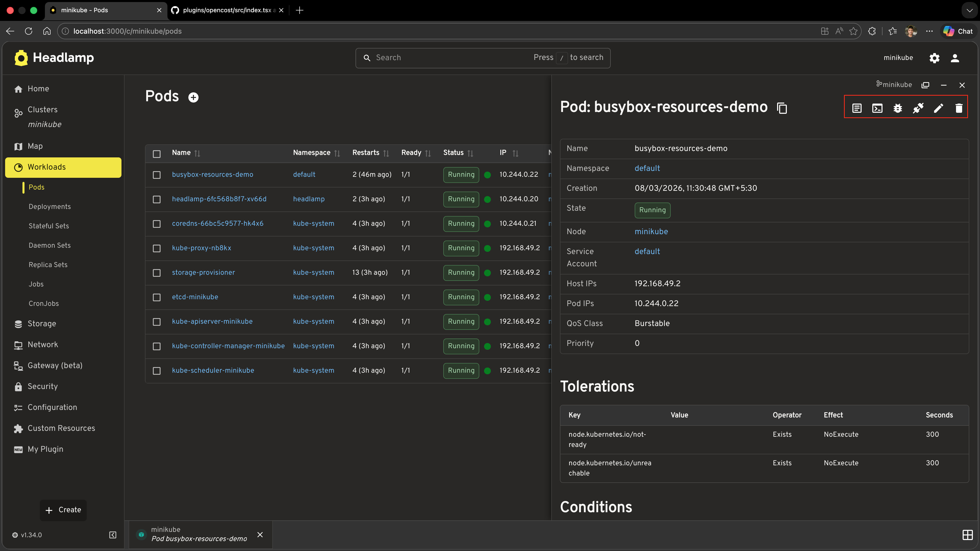Open the minikube node link
980x551 pixels.
click(x=651, y=231)
